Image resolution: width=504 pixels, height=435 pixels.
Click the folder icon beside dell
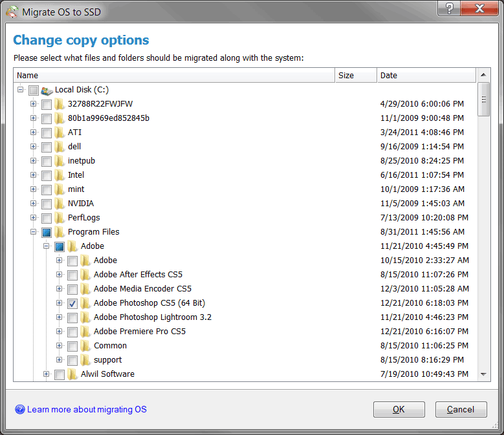[x=60, y=147]
